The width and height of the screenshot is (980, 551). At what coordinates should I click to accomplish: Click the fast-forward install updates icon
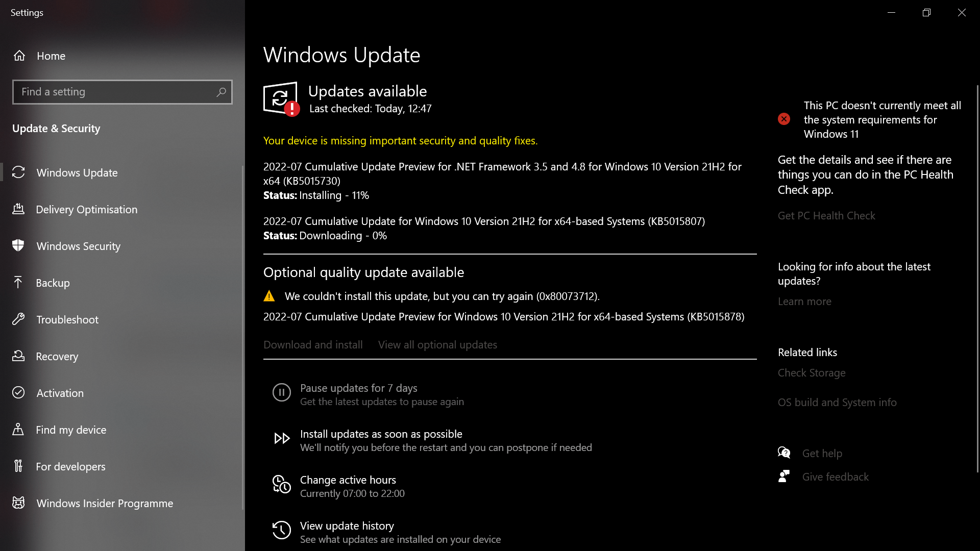point(282,438)
